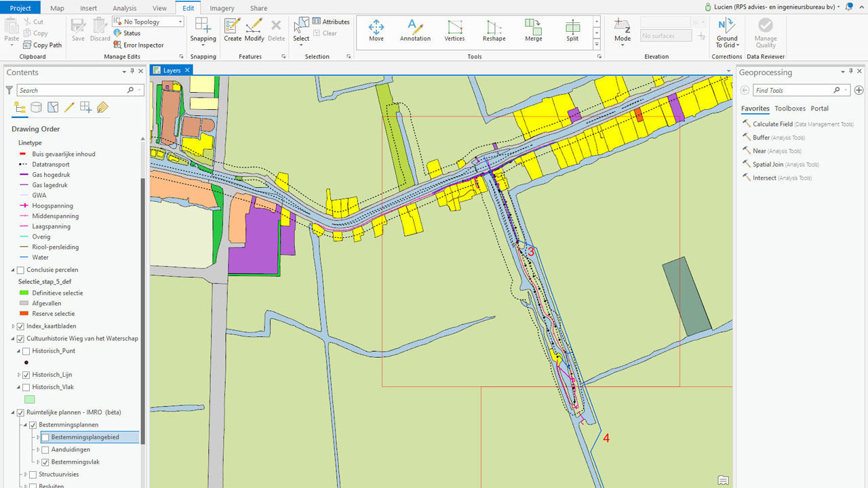This screenshot has width=868, height=488.
Task: Uncheck the Bestemmingsvlak layer visibility
Action: tap(45, 462)
